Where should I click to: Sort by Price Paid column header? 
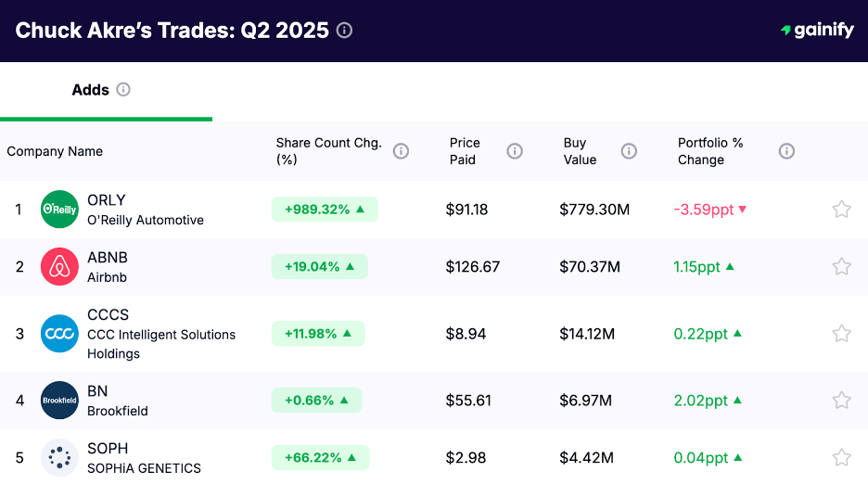click(465, 151)
